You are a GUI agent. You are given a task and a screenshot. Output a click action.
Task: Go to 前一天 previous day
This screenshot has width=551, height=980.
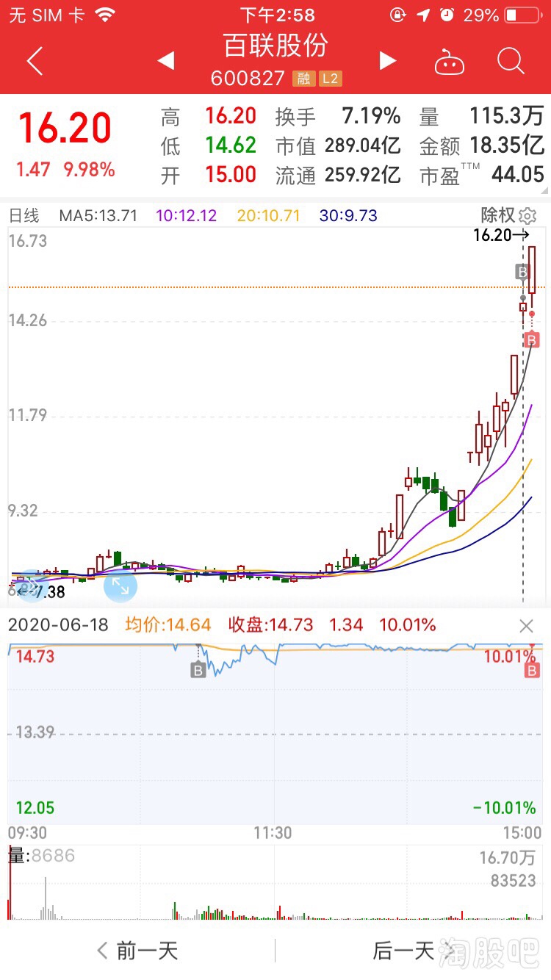[x=137, y=951]
